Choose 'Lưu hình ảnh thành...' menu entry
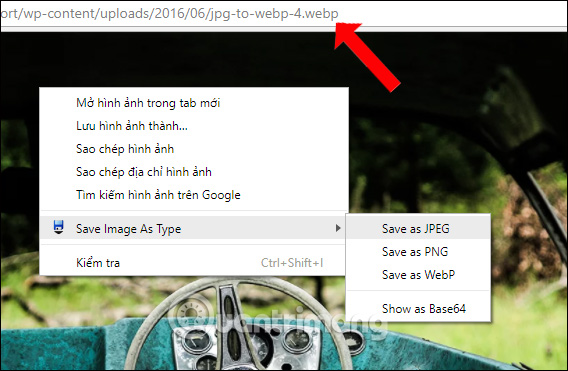Screen dimensions: 568x371 pyautogui.click(x=194, y=126)
